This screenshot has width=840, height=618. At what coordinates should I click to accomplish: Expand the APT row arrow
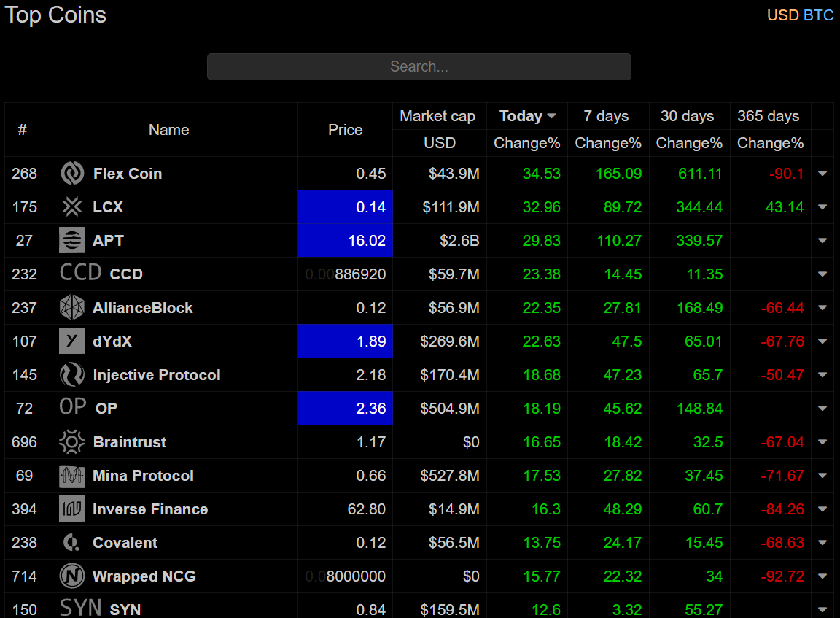[x=822, y=241]
